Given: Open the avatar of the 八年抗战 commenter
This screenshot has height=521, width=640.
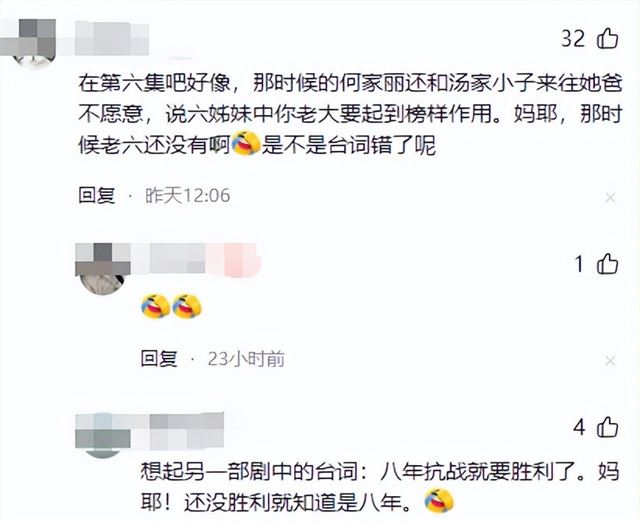Looking at the screenshot, I should 103,435.
